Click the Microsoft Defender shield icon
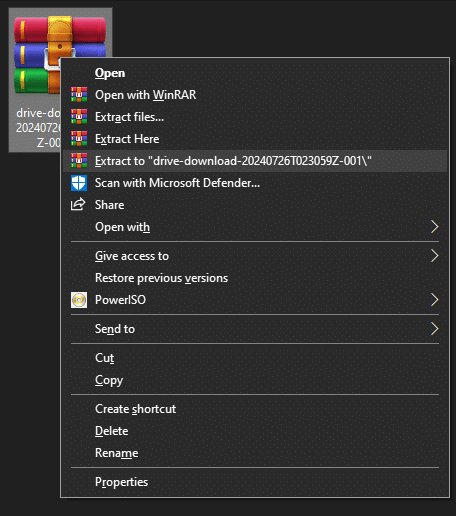The height and width of the screenshot is (516, 456). [x=79, y=183]
